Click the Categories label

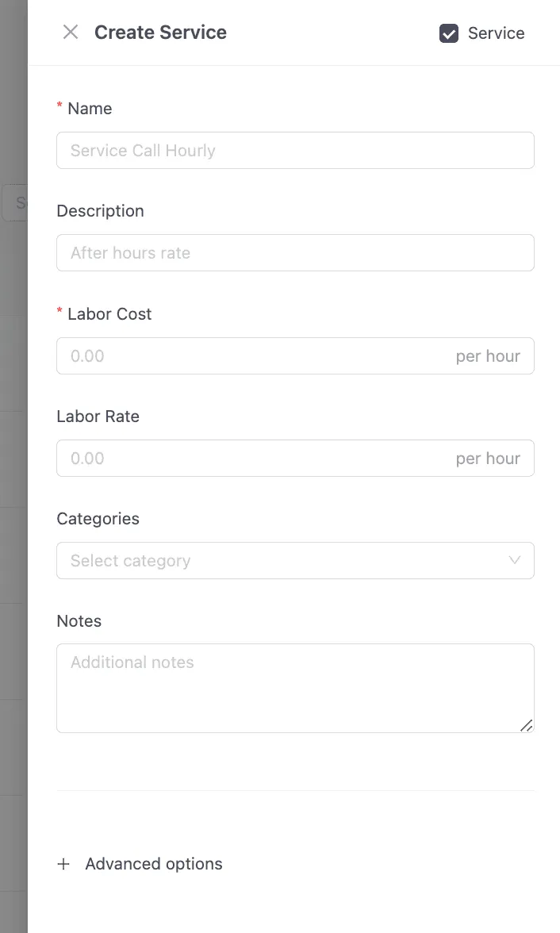pyautogui.click(x=98, y=519)
